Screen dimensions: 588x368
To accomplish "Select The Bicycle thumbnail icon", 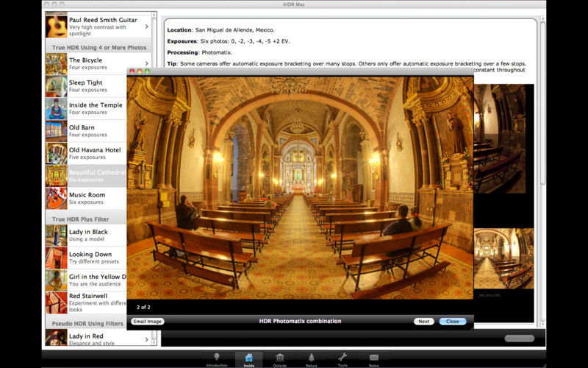I will [57, 64].
